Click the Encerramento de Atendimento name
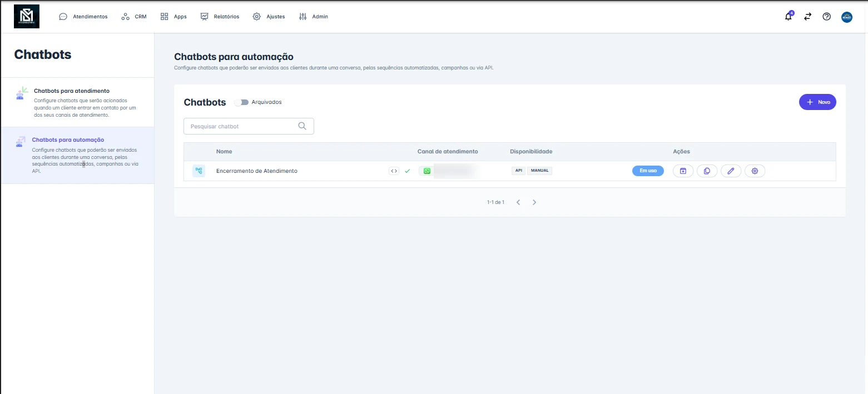The height and width of the screenshot is (394, 868). pyautogui.click(x=257, y=171)
